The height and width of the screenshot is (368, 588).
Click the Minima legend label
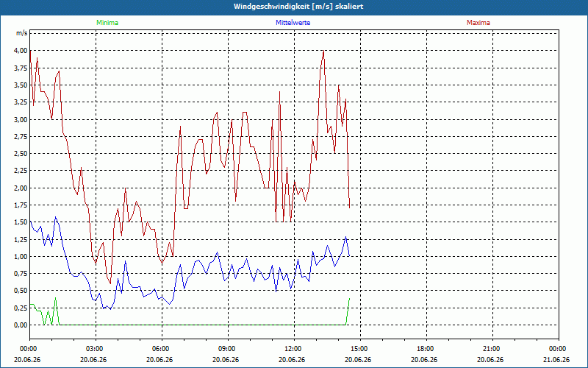point(107,23)
